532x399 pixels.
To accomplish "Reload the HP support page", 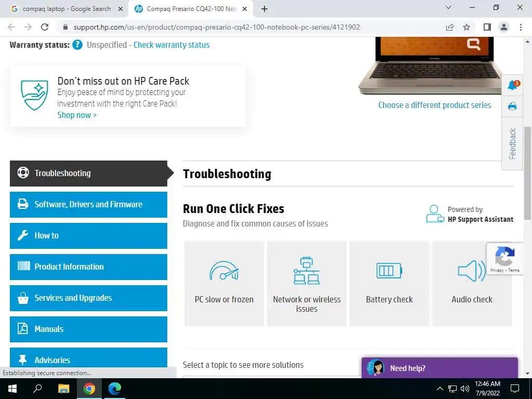I will click(x=45, y=27).
